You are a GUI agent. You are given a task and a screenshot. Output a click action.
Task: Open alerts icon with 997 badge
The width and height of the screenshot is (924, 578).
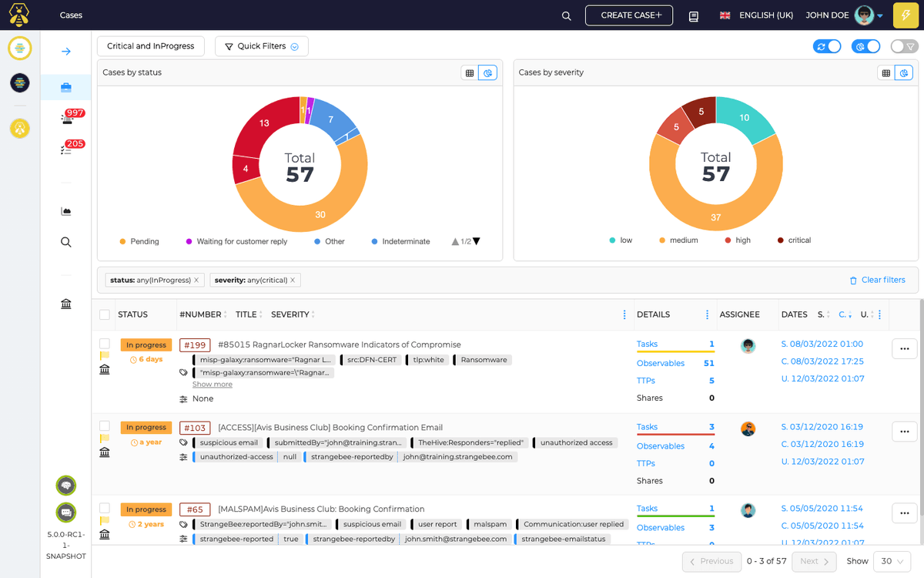point(66,118)
